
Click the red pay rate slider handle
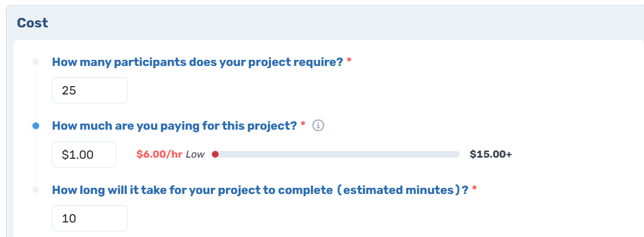pos(215,154)
